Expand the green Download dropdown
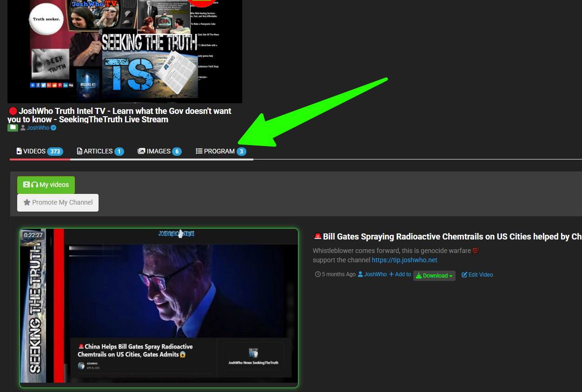 pos(434,276)
